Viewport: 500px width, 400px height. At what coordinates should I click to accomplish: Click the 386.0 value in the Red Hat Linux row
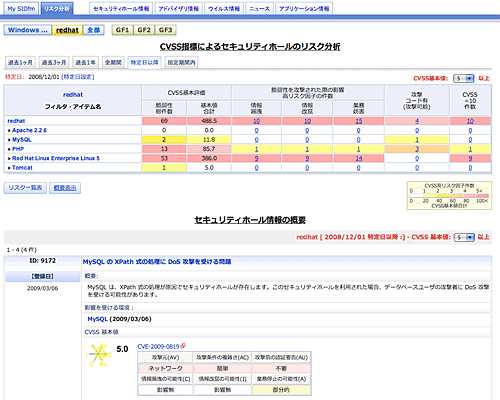point(209,158)
